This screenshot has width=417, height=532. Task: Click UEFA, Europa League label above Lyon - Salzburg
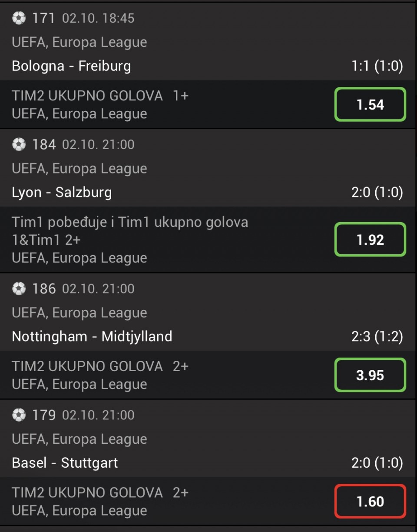pos(79,169)
